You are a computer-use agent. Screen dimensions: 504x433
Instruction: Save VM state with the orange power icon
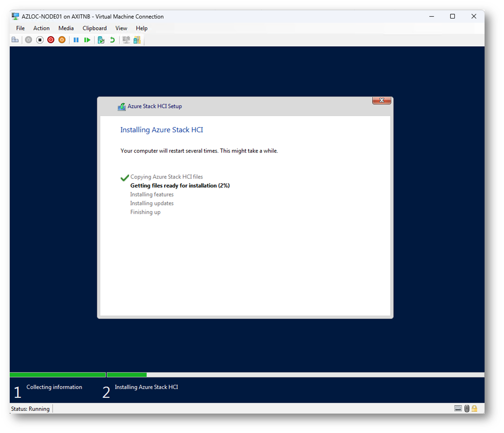point(62,40)
